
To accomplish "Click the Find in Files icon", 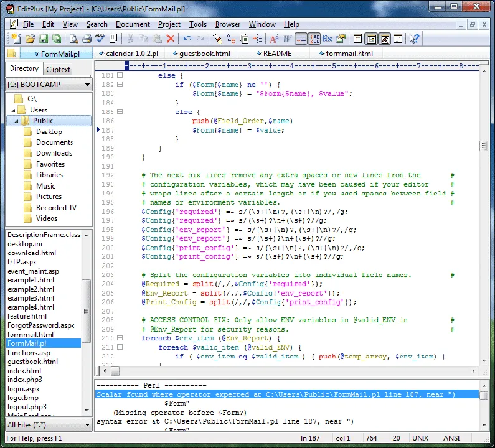I will (244, 39).
